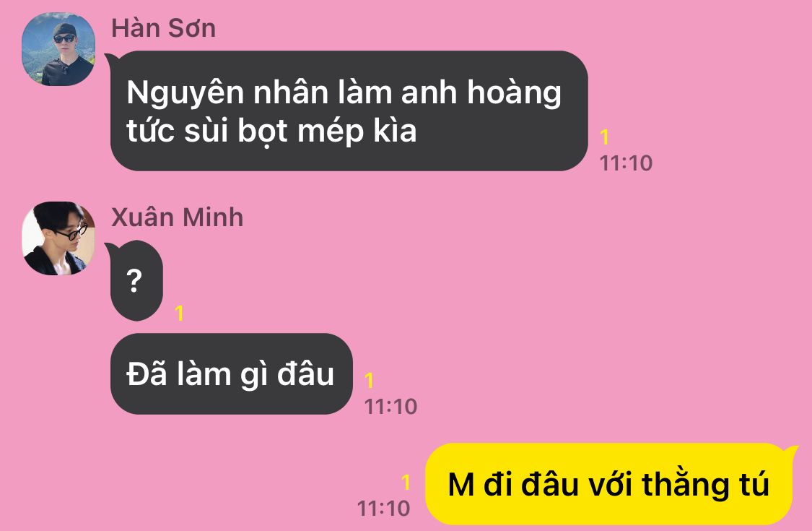Image resolution: width=812 pixels, height=531 pixels.
Task: Tap the text 'sùi bọt mép kìa'
Action: pyautogui.click(x=300, y=131)
